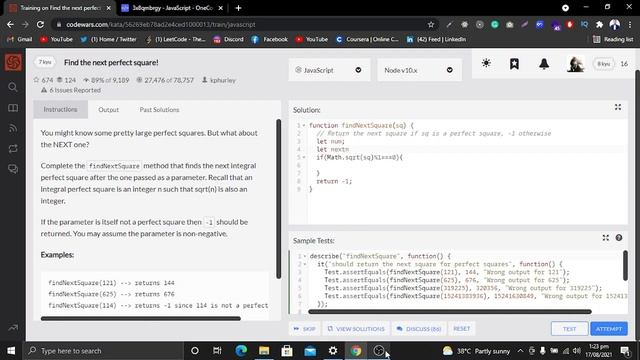Screen dimensions: 640x360
Task: Click the Windows Start button
Action: (x=11, y=351)
